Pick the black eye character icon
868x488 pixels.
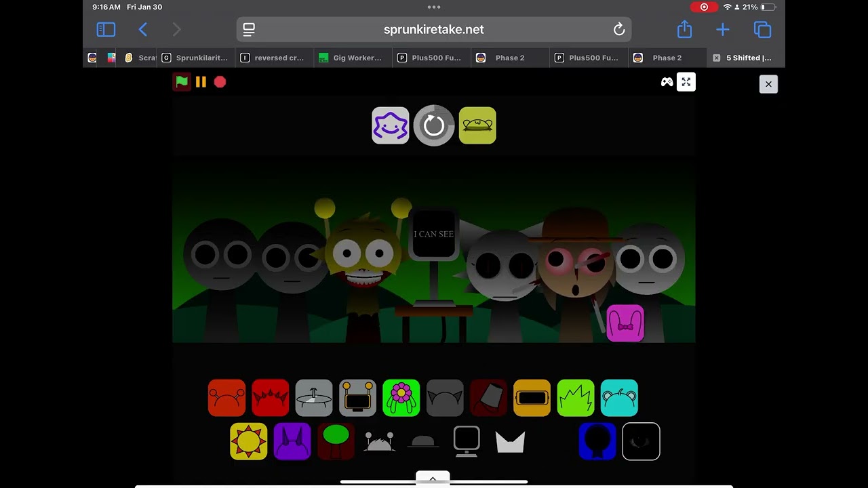pyautogui.click(x=641, y=441)
